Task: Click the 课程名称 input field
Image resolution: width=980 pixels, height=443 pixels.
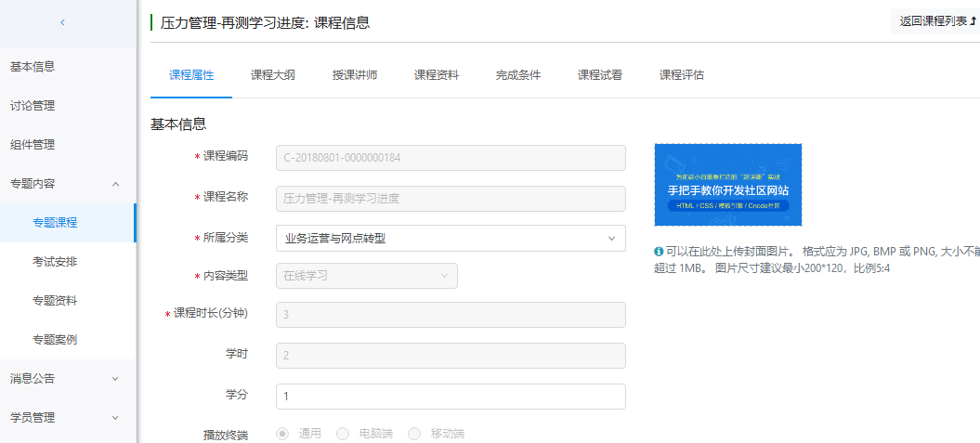Action: (451, 199)
